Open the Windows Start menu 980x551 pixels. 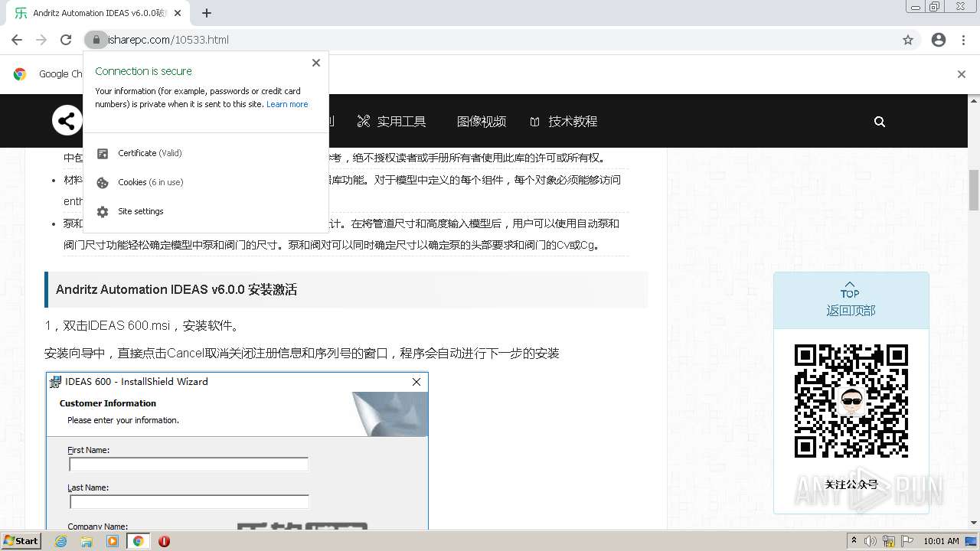21,541
